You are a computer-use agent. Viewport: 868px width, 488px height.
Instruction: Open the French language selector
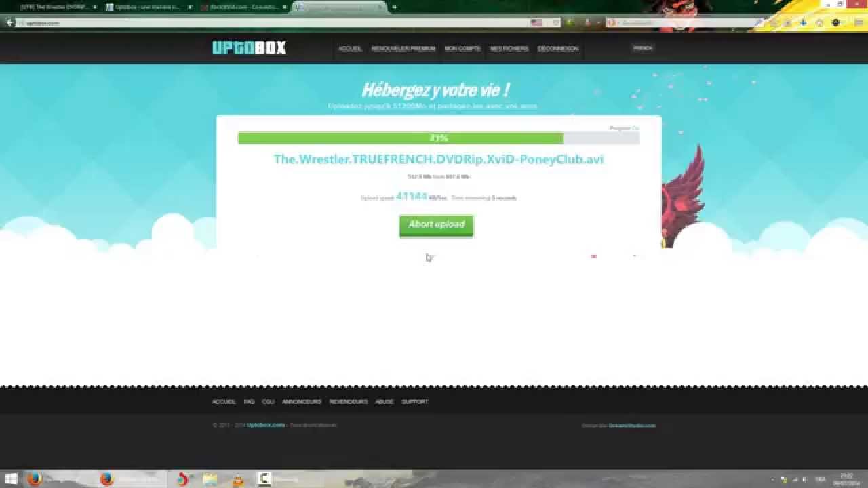click(643, 48)
